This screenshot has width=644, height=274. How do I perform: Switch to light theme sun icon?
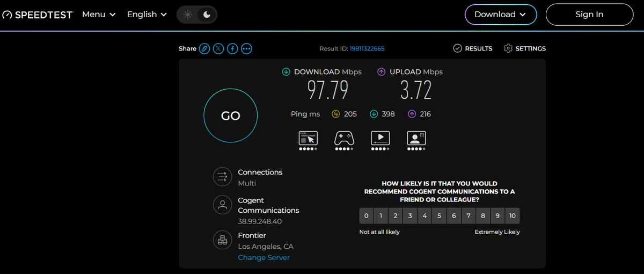point(187,15)
